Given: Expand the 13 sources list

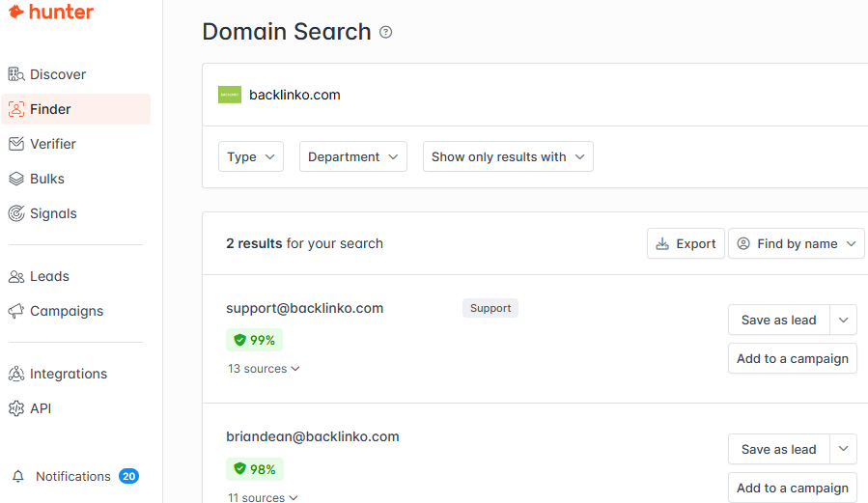Looking at the screenshot, I should click(x=264, y=369).
